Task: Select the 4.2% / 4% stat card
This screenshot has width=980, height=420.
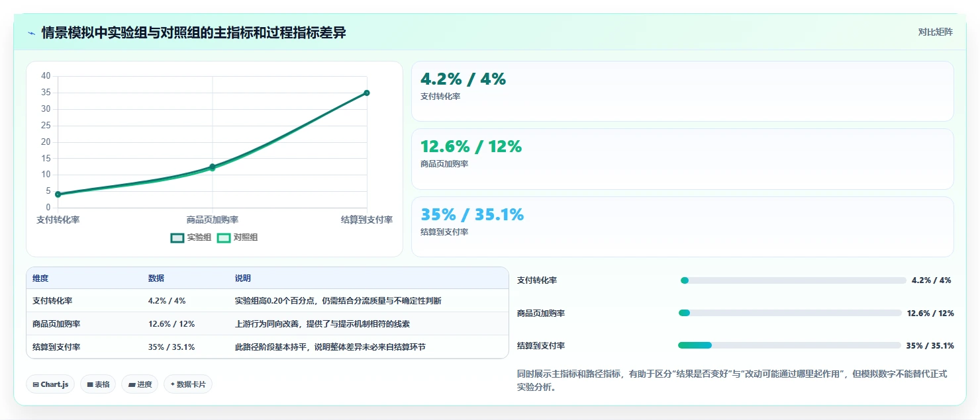Action: pyautogui.click(x=683, y=91)
